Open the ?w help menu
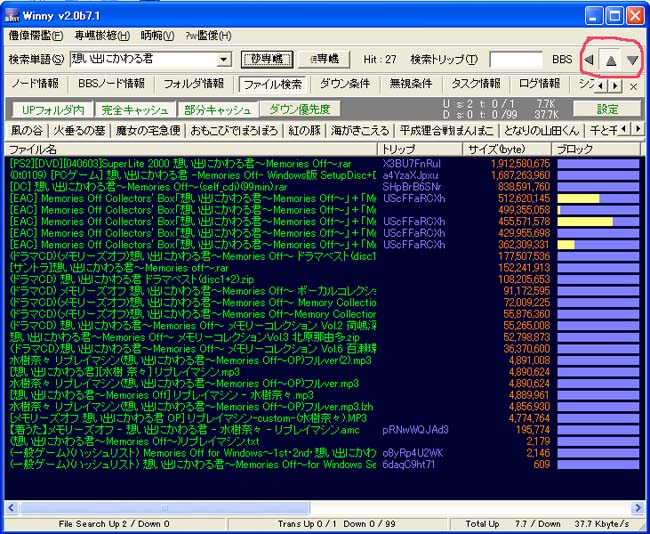Screen dimensions: 650x534 (208, 36)
